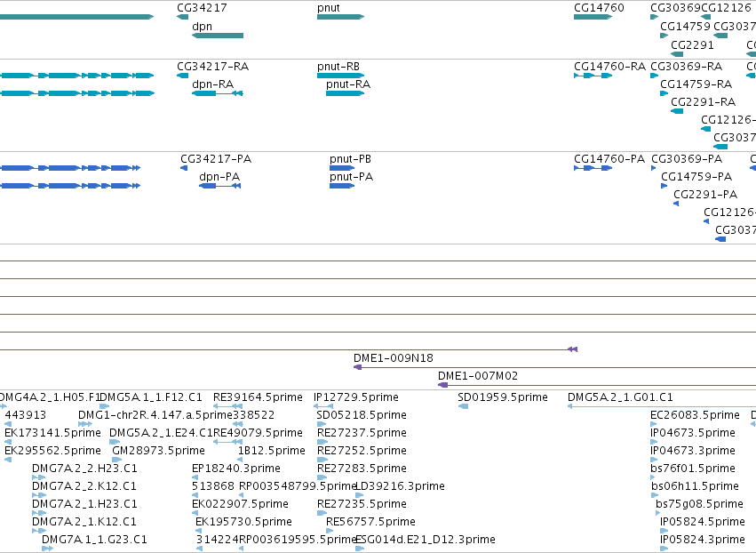
Task: Select the EK295562.5prime EST label
Action: point(53,451)
